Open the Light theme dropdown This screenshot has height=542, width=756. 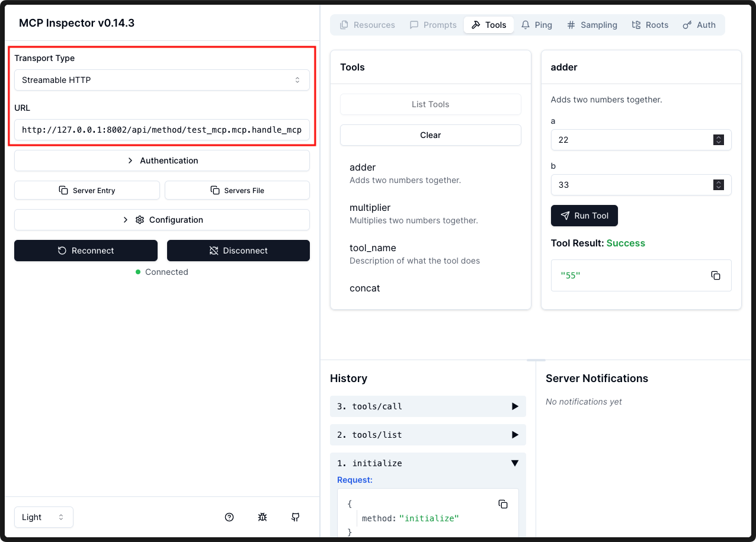click(x=43, y=517)
